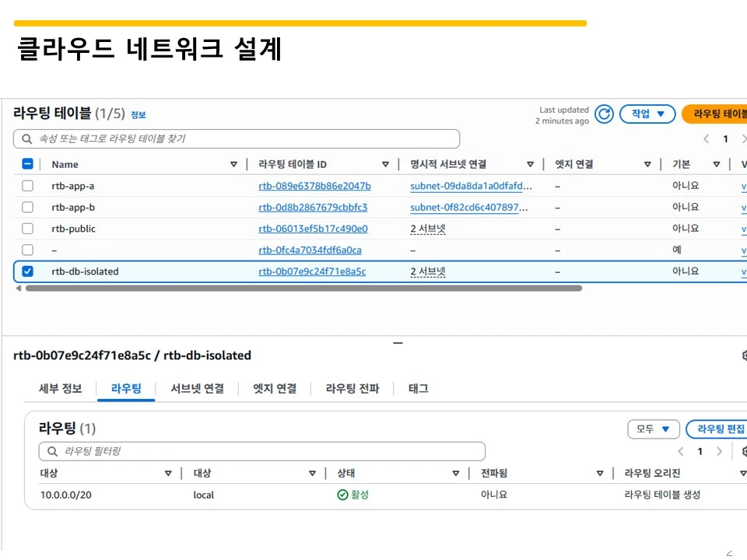Focus the 라우팅 필터링 search field
This screenshot has width=747, height=560.
(x=262, y=451)
